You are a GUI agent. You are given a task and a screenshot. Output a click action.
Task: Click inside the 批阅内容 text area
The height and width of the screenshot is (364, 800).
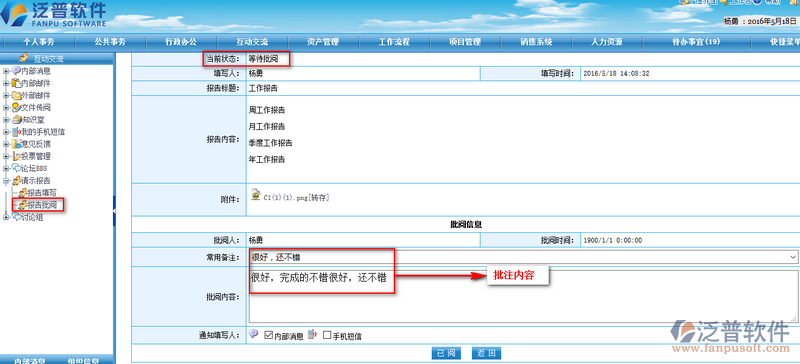coord(523,297)
